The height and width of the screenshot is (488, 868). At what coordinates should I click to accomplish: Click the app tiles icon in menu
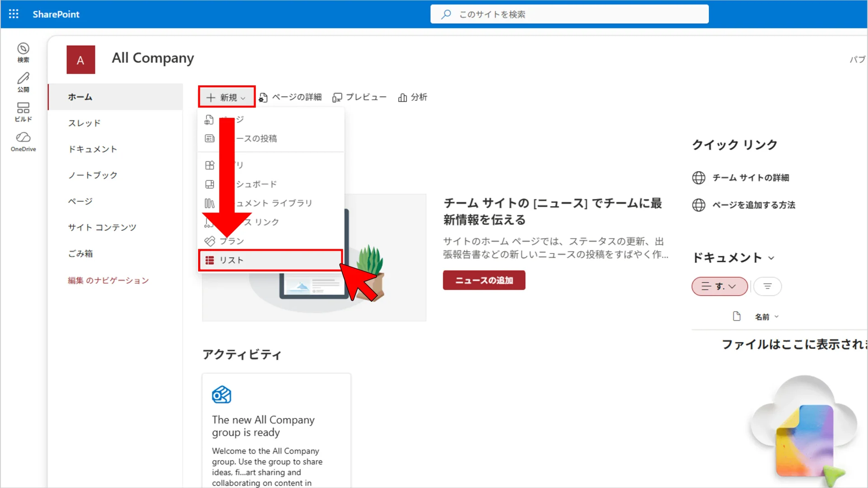(209, 165)
